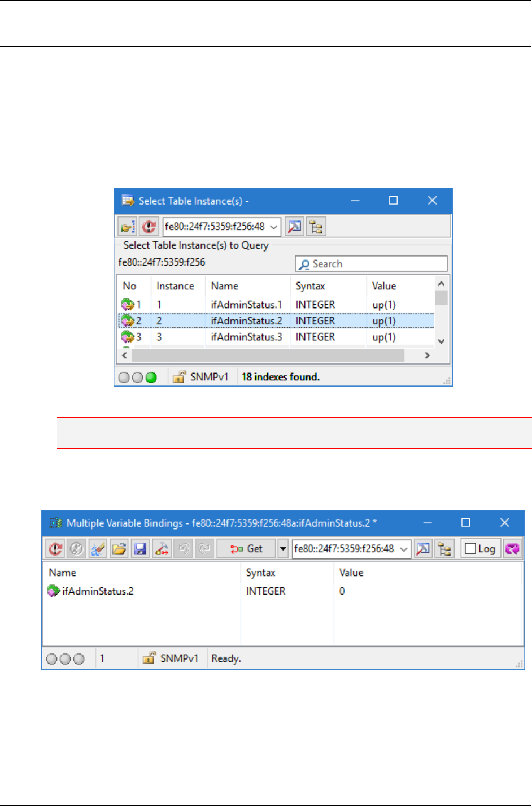This screenshot has height=806, width=532.
Task: Click the Syntax header in Multiple Variable Bindings
Action: click(261, 573)
